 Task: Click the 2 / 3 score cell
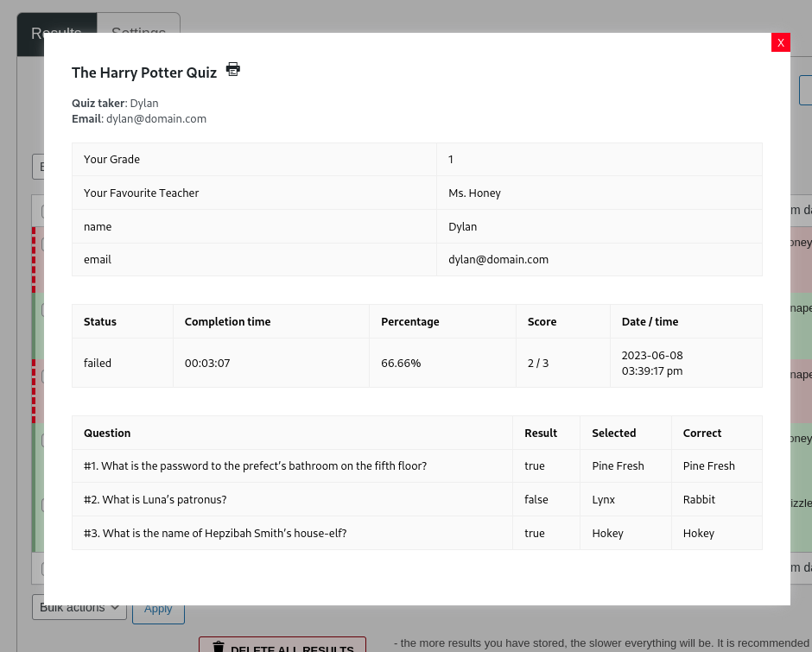coord(538,363)
